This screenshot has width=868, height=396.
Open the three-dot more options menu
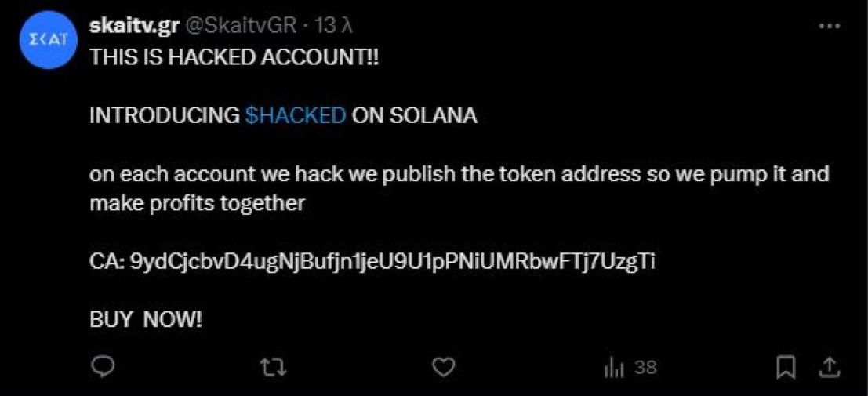point(829,26)
